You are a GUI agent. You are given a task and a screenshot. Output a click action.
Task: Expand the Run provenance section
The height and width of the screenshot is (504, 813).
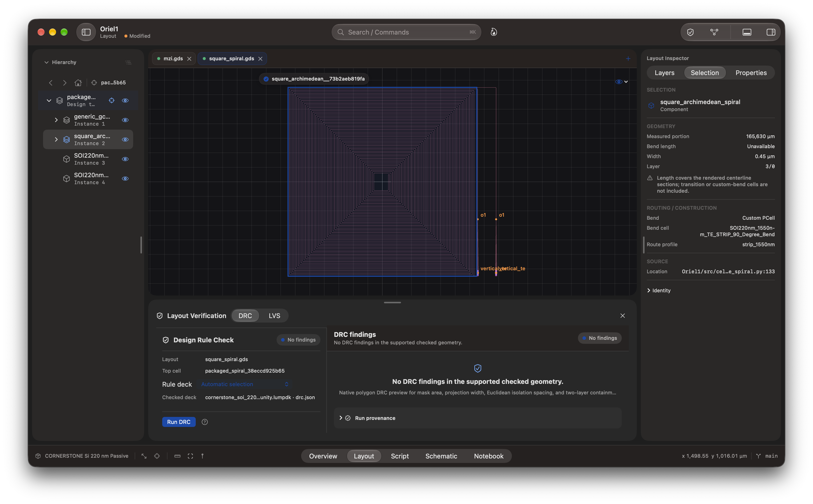pyautogui.click(x=478, y=418)
